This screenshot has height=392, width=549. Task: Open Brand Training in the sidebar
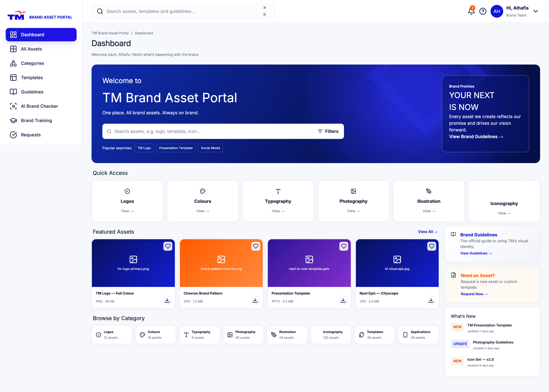[x=41, y=121]
